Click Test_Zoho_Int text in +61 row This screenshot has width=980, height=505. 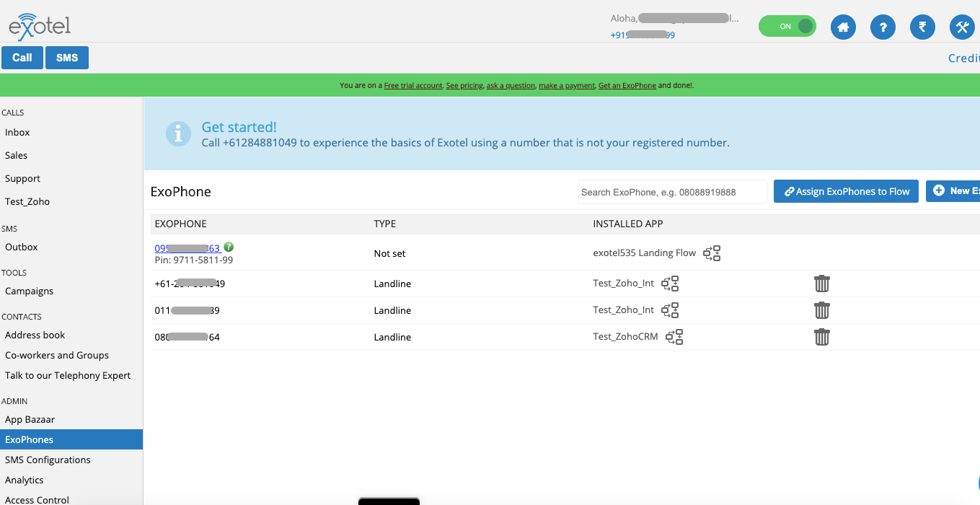coord(623,283)
